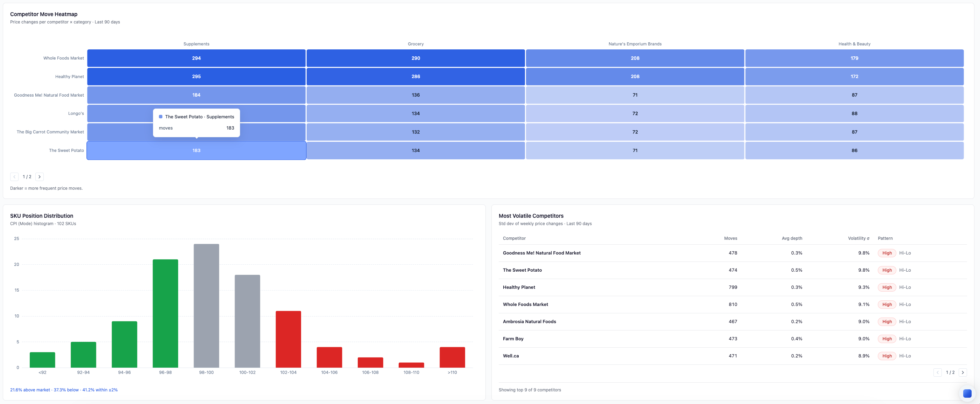Click High badge in Farm Boy row
980x404 pixels.
click(x=887, y=339)
